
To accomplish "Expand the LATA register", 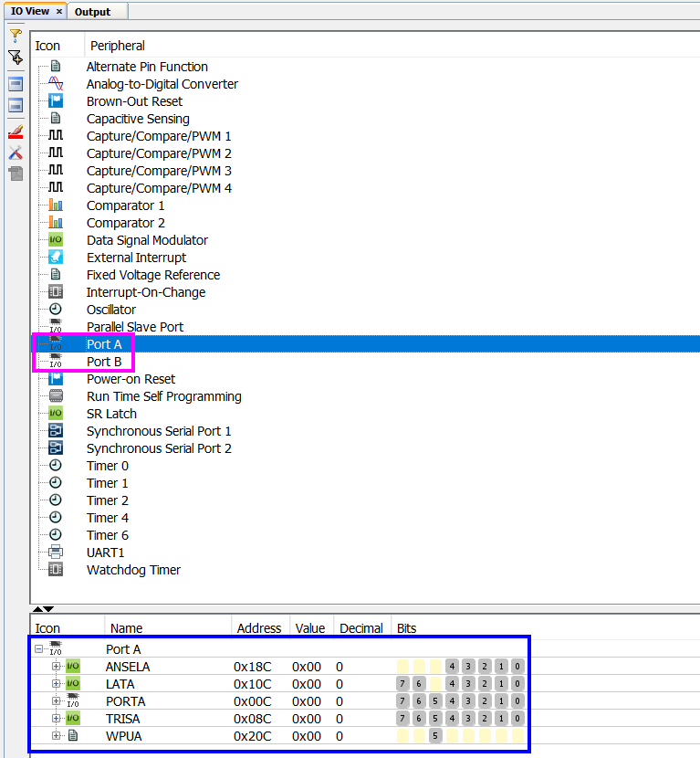I will click(56, 683).
